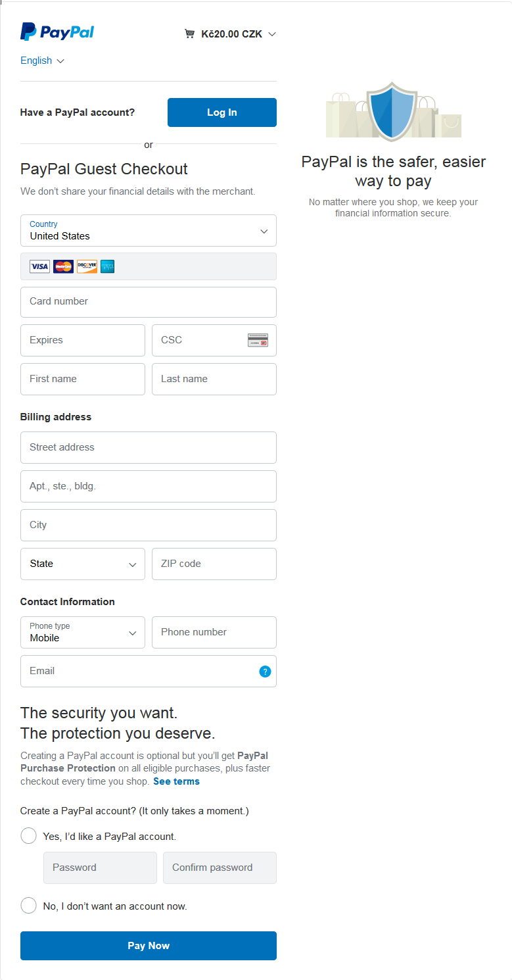Click the Pay Now button
512x980 pixels.
point(149,946)
